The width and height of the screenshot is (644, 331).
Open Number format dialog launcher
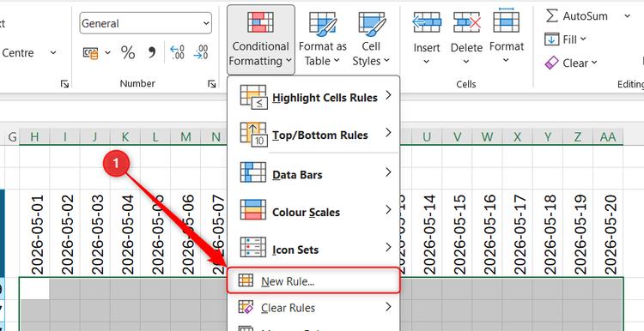211,84
